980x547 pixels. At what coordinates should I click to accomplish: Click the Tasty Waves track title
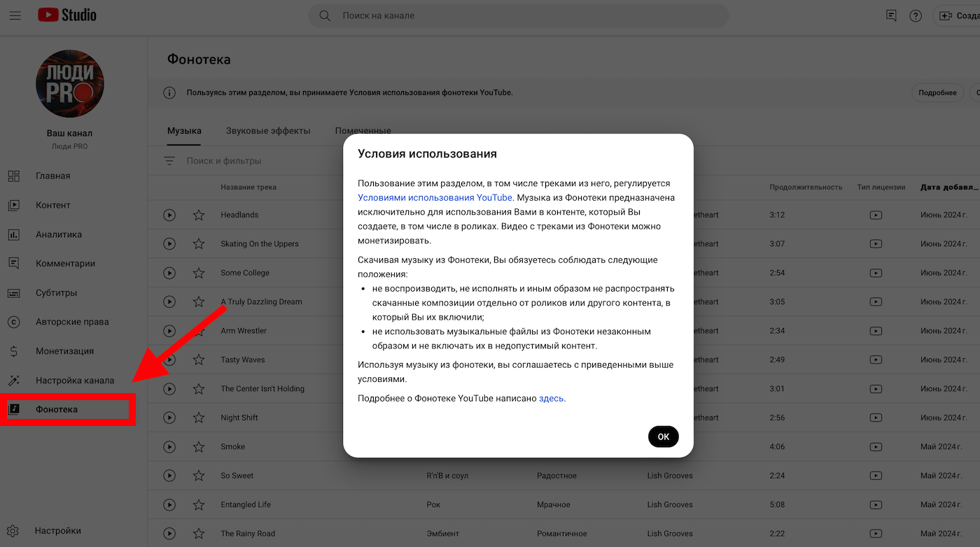[x=243, y=360]
